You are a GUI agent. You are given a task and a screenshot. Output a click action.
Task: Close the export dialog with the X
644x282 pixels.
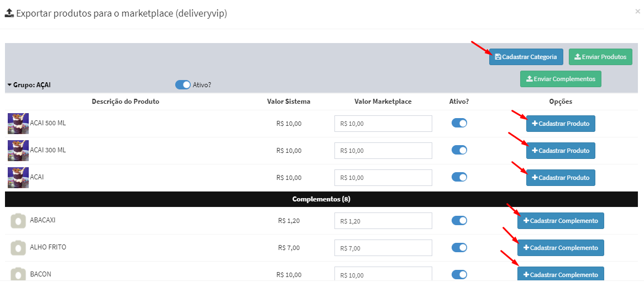coord(637,11)
